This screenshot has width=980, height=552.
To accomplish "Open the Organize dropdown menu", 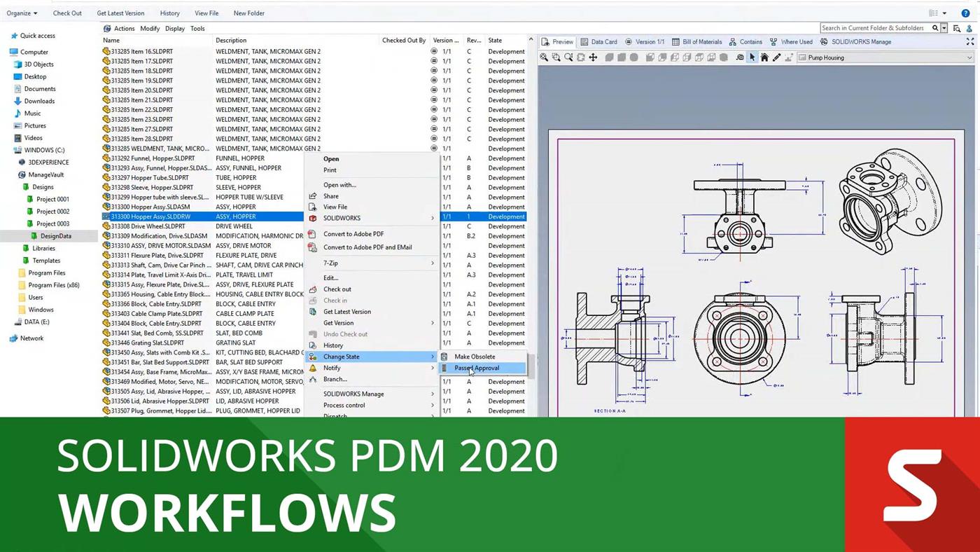I will (x=20, y=13).
